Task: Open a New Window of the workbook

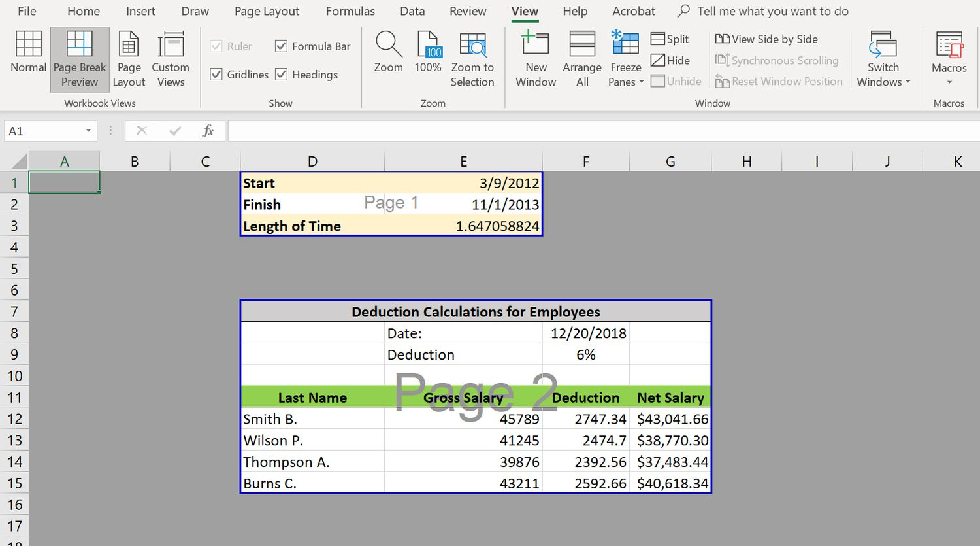Action: coord(536,59)
